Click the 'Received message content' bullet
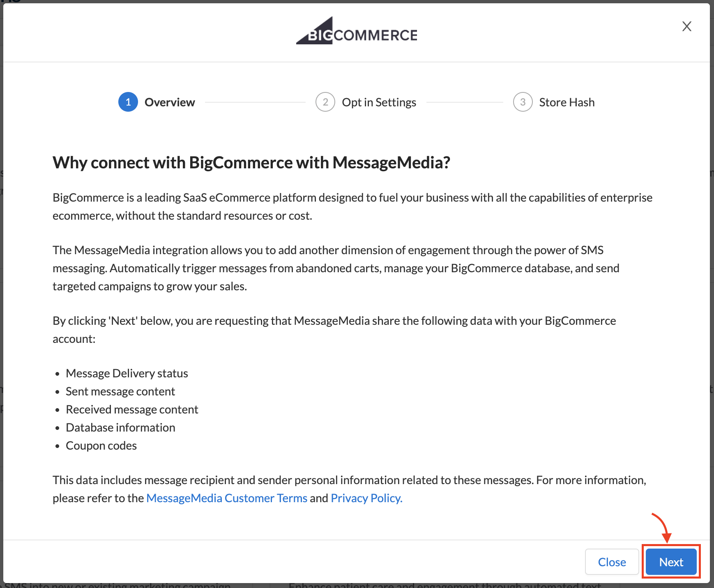The height and width of the screenshot is (588, 714). tap(132, 409)
